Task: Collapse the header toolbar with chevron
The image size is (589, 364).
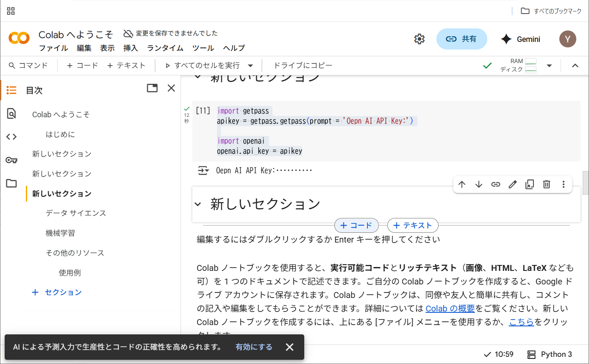Action: 575,66
